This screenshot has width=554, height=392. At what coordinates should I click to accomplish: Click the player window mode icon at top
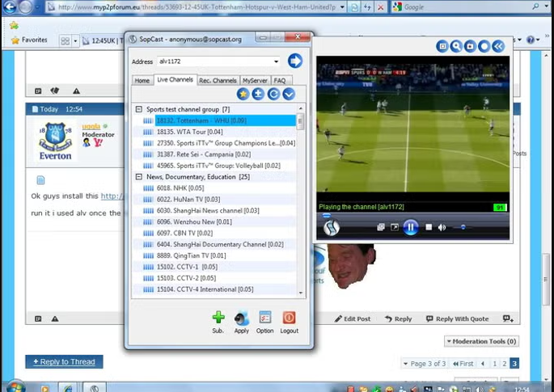pyautogui.click(x=442, y=46)
